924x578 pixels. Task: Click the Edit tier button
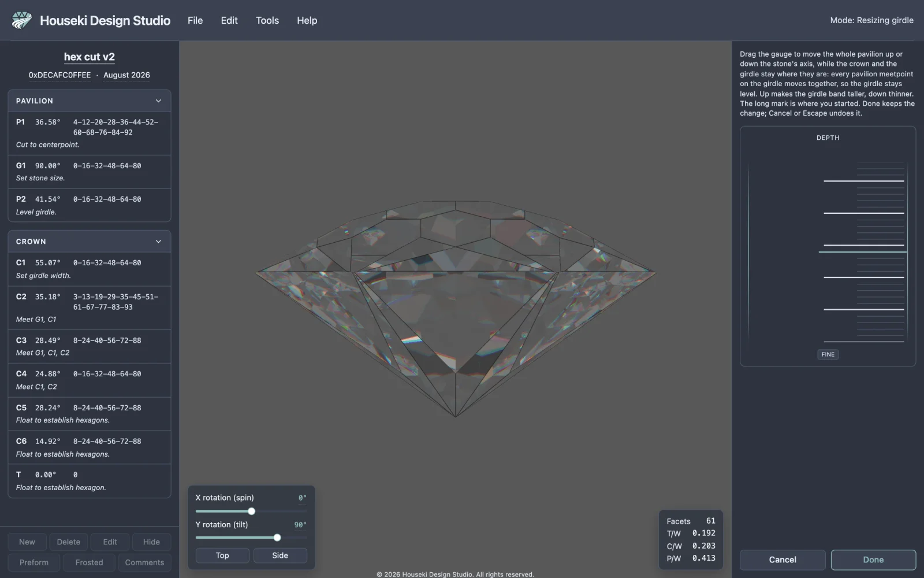tap(110, 542)
